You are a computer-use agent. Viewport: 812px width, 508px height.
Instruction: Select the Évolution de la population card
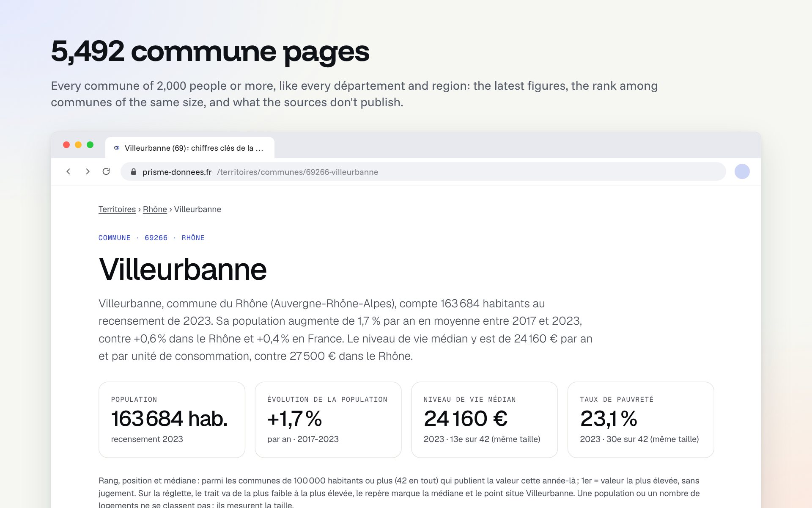click(x=328, y=420)
